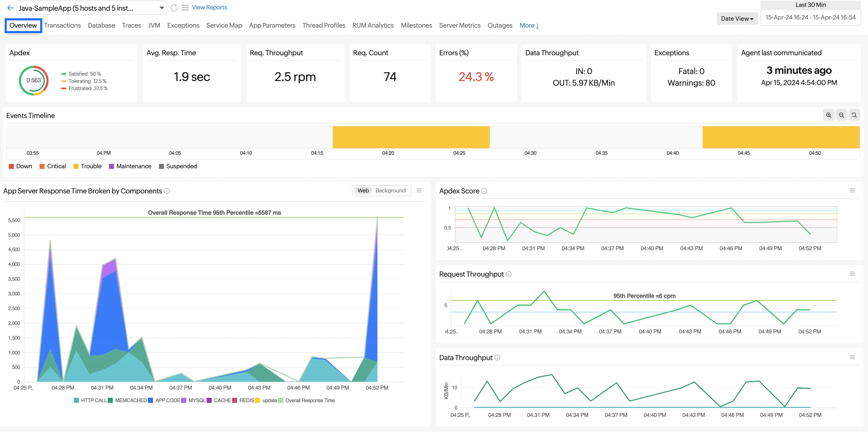Click the info icon beside Data Throughput chart title
The image size is (868, 432).
pyautogui.click(x=497, y=358)
